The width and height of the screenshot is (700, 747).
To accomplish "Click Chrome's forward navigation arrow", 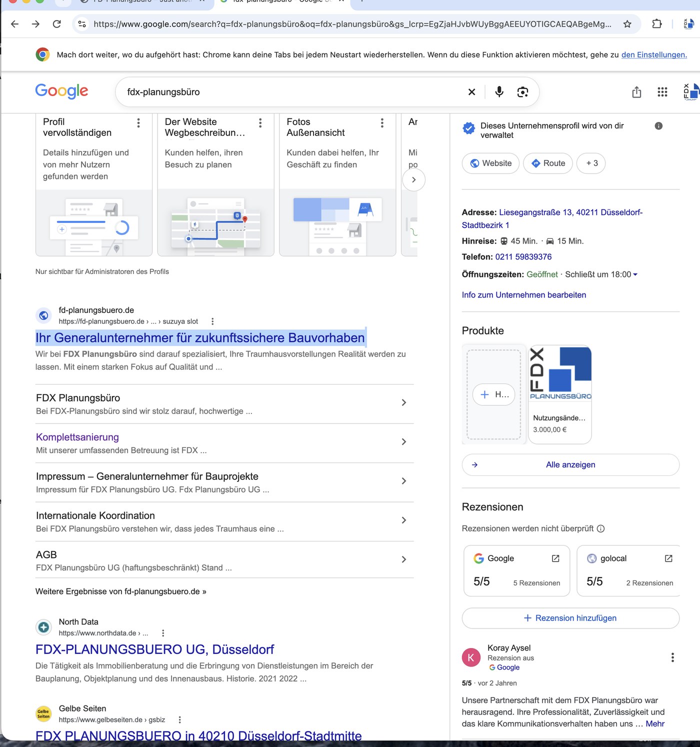I will (35, 24).
